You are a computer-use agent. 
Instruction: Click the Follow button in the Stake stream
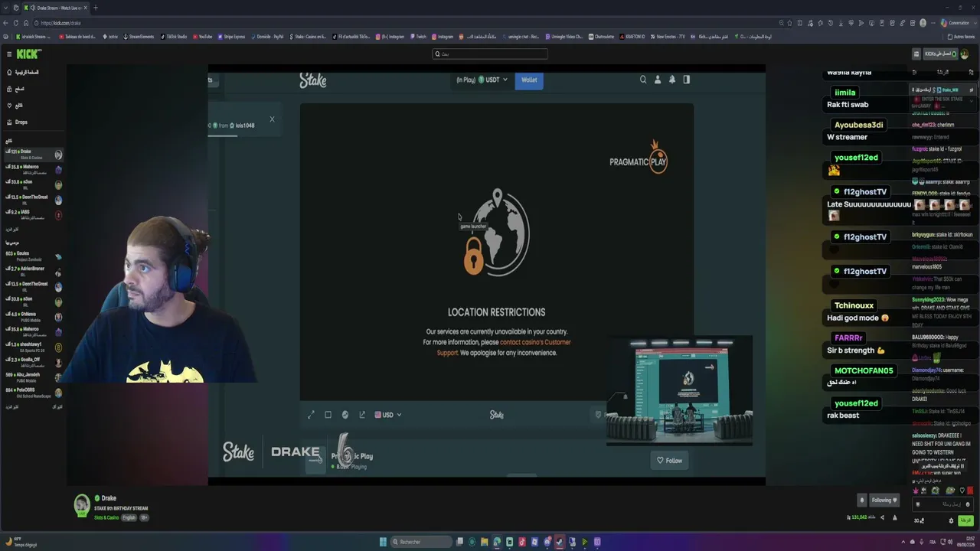click(669, 461)
